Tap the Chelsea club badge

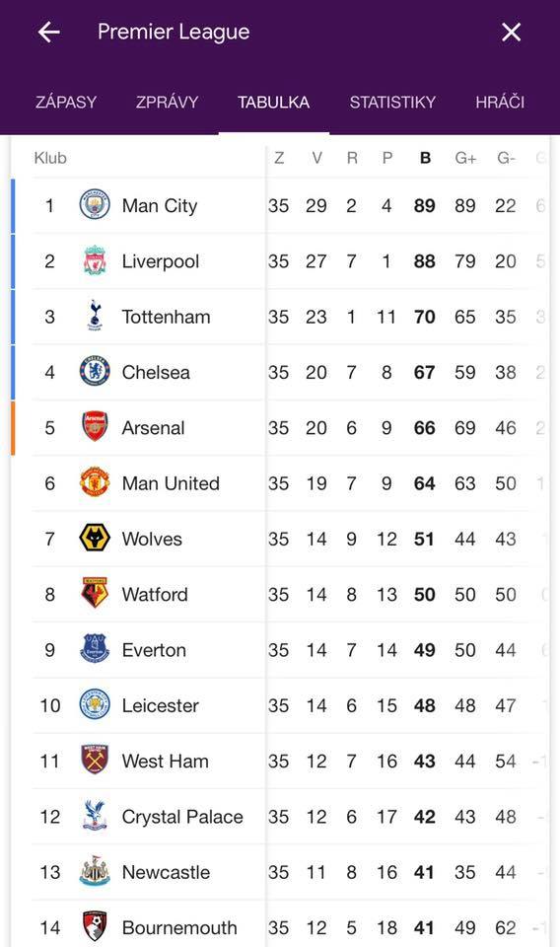click(95, 372)
